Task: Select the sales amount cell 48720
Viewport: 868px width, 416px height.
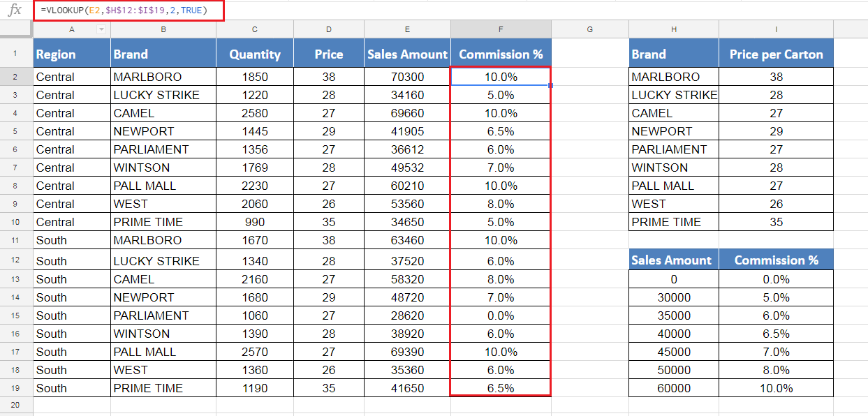Action: tap(407, 297)
